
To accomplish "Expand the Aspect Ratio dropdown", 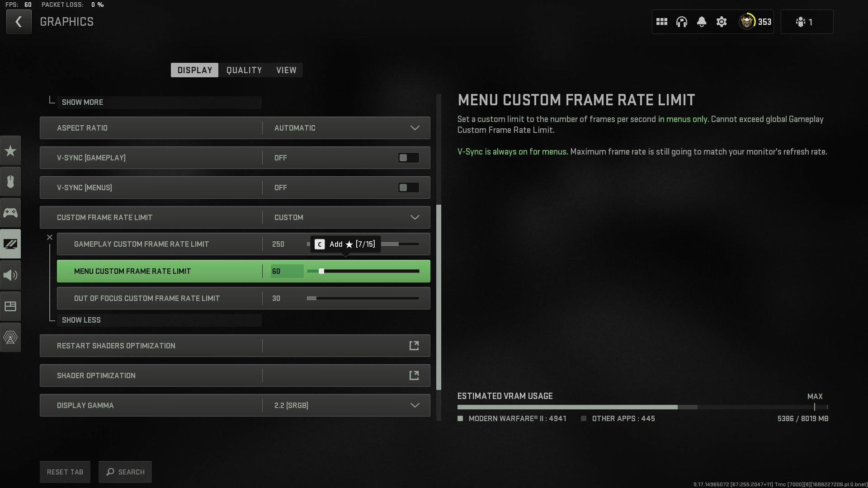I will pos(415,128).
